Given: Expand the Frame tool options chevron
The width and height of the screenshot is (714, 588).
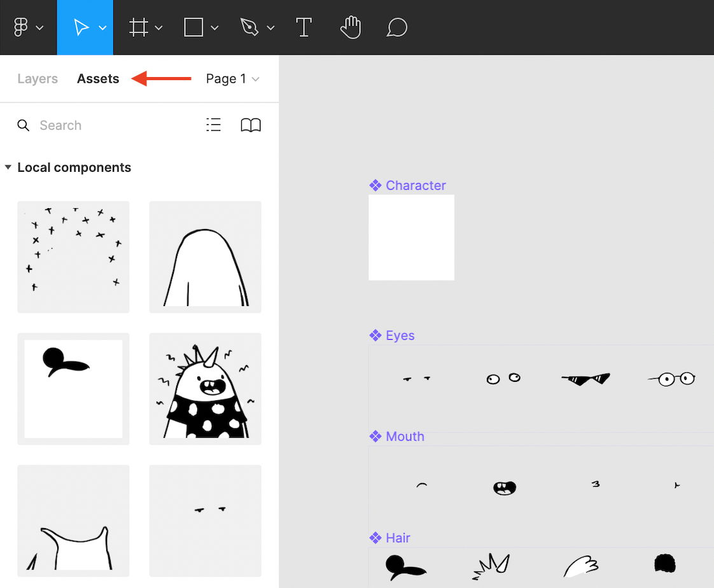Looking at the screenshot, I should point(159,28).
